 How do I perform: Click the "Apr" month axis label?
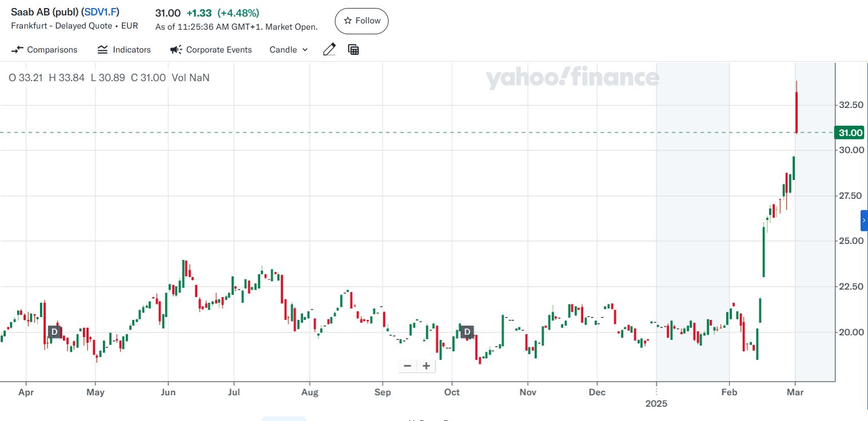(26, 392)
